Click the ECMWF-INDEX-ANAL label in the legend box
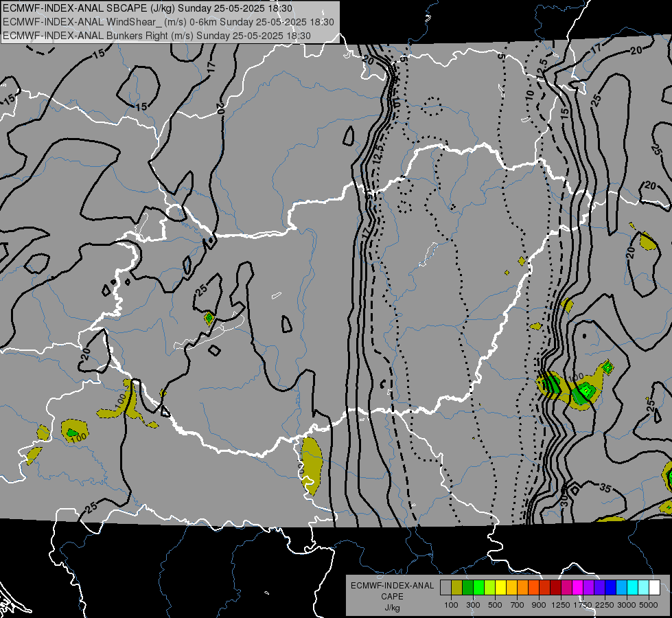 tap(392, 586)
